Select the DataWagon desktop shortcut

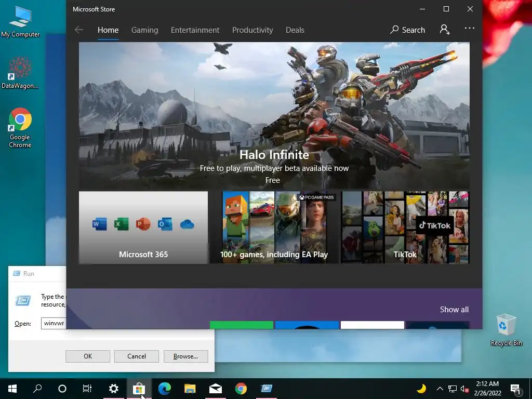(x=20, y=73)
